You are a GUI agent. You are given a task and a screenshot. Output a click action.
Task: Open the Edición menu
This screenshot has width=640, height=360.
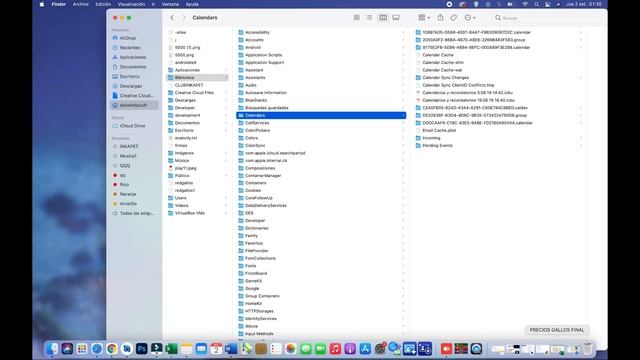(103, 4)
